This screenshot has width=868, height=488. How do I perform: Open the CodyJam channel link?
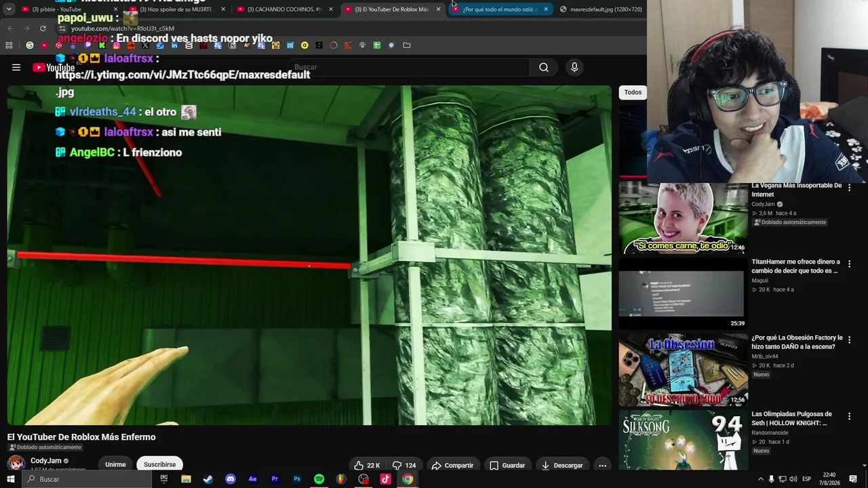[46, 461]
